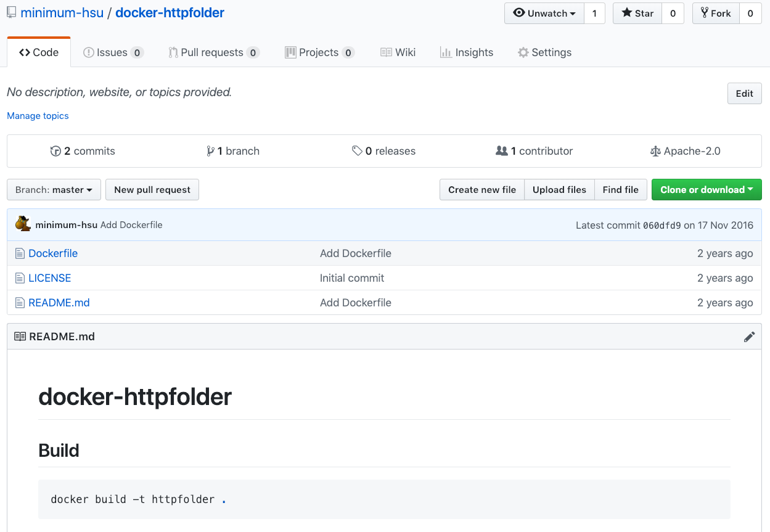This screenshot has width=770, height=532.
Task: Click the docker-httpfolder README heading
Action: coord(135,397)
